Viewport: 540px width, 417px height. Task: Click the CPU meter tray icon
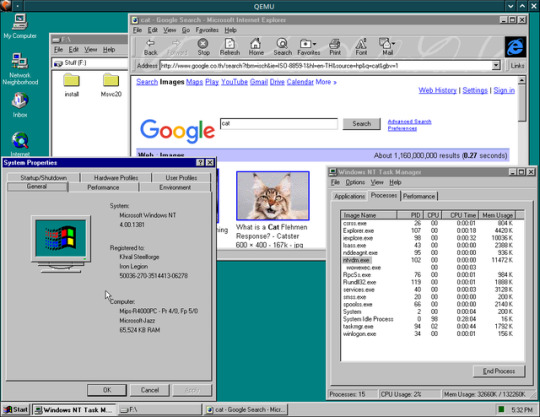[501, 409]
